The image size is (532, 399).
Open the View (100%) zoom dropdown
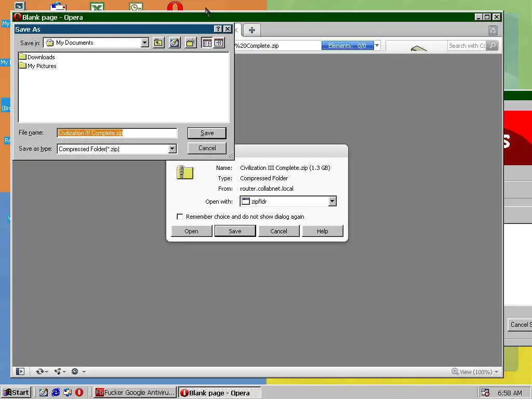pos(496,372)
